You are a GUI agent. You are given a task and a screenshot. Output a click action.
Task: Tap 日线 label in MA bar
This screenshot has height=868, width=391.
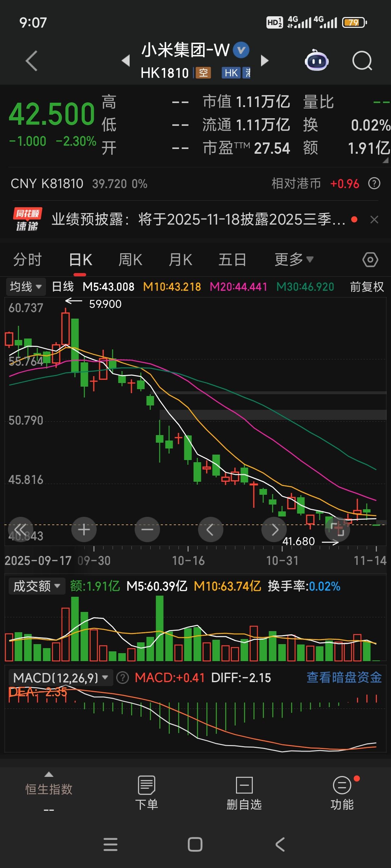[63, 287]
